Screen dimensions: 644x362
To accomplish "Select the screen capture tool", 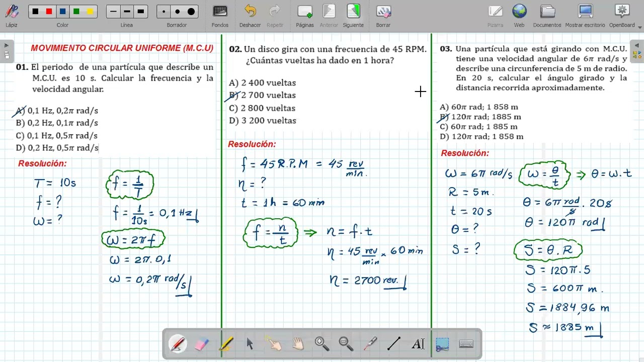I will (442, 344).
